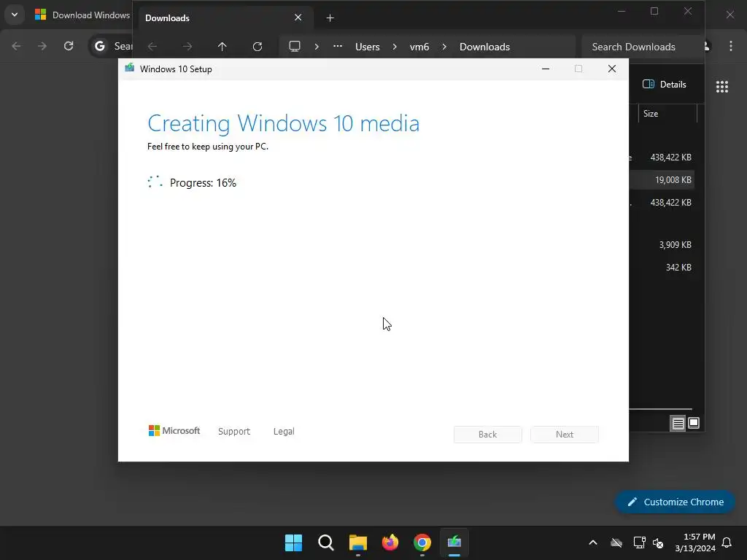The height and width of the screenshot is (560, 747).
Task: Toggle the Details pane in File Explorer
Action: (664, 85)
